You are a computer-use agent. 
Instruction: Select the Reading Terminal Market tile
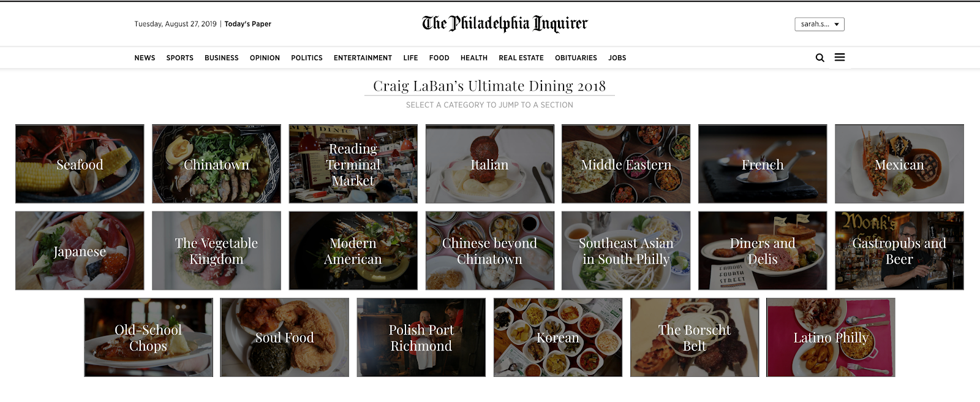[353, 164]
